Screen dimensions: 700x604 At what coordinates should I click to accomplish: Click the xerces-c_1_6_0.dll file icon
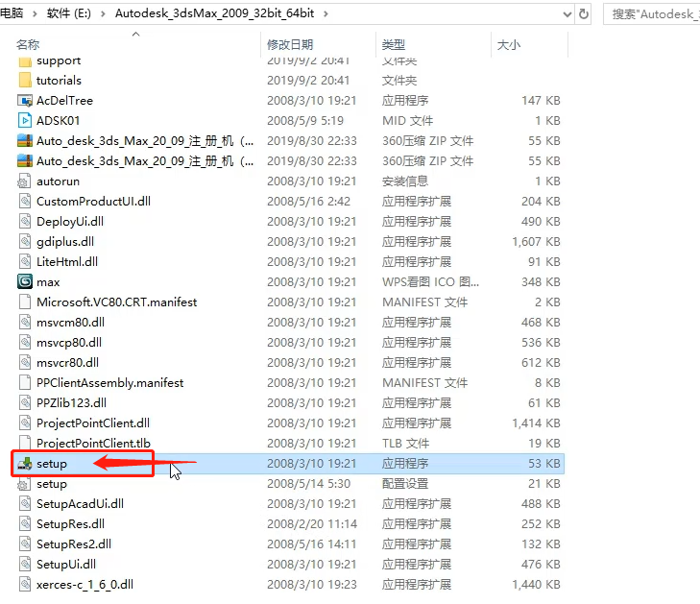(x=25, y=585)
